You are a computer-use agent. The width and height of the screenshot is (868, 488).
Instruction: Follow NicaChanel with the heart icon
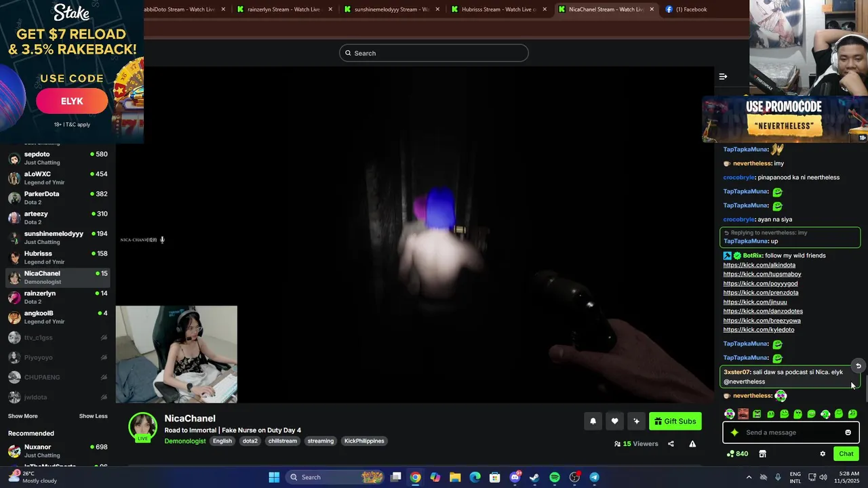tap(614, 421)
